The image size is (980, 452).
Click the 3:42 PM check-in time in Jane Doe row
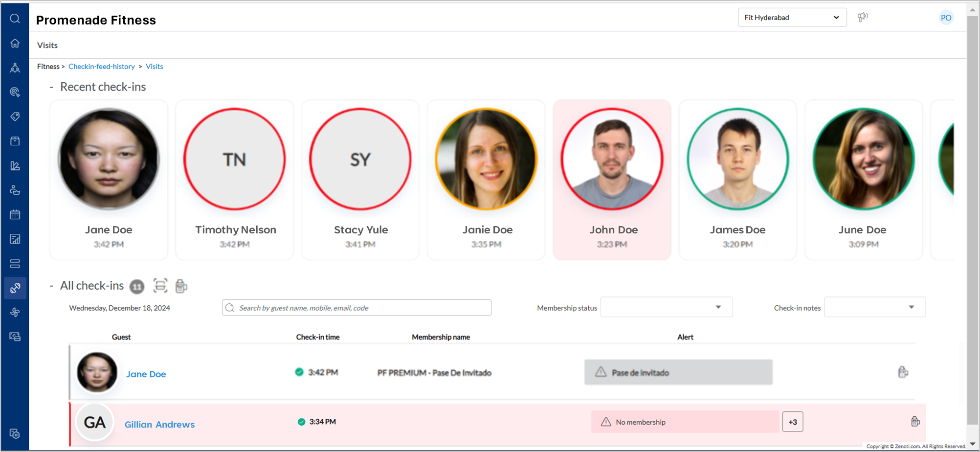click(323, 372)
